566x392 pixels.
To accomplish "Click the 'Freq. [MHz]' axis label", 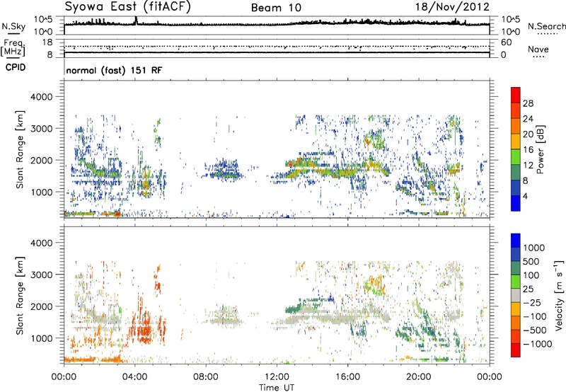I will 13,48.
